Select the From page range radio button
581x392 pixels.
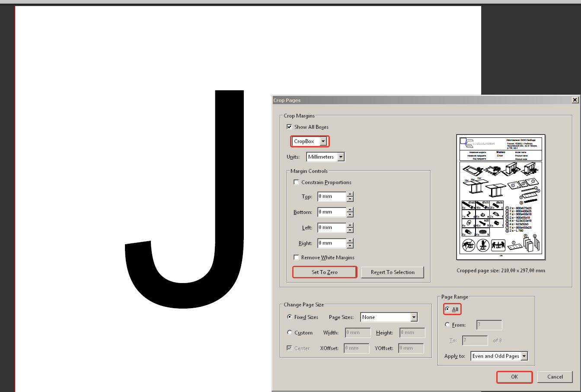pyautogui.click(x=447, y=325)
